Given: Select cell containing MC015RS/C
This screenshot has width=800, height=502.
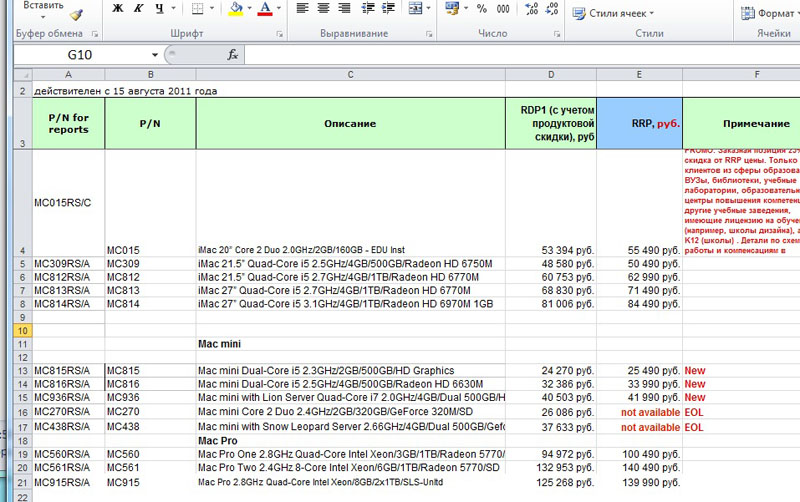Looking at the screenshot, I should [x=68, y=203].
